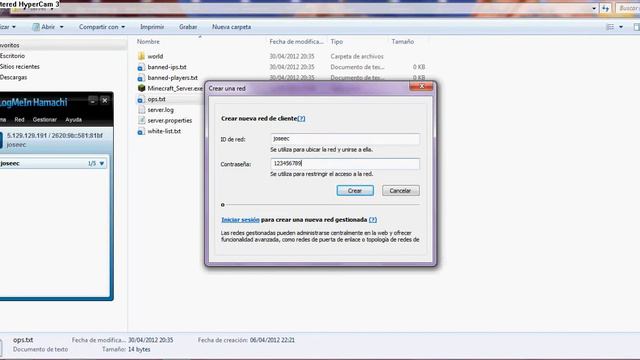640x360 pixels.
Task: Click the white-list.txt file icon
Action: tap(141, 131)
